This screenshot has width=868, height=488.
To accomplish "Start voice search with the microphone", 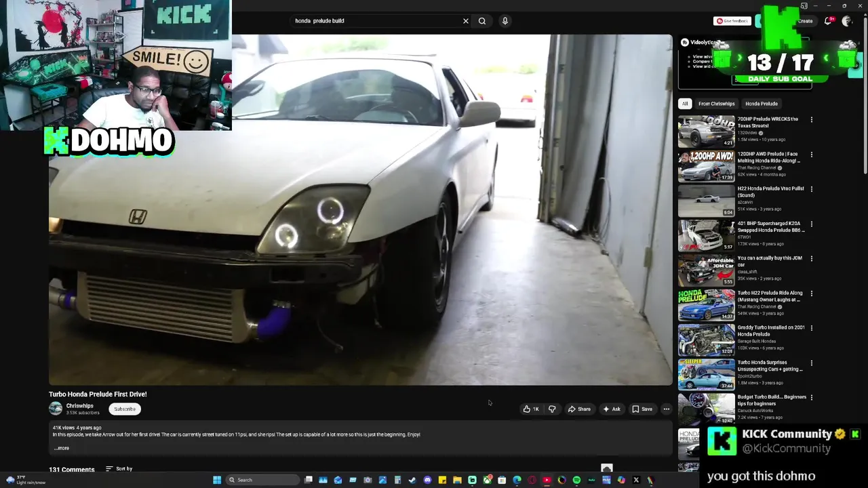I will [x=505, y=21].
